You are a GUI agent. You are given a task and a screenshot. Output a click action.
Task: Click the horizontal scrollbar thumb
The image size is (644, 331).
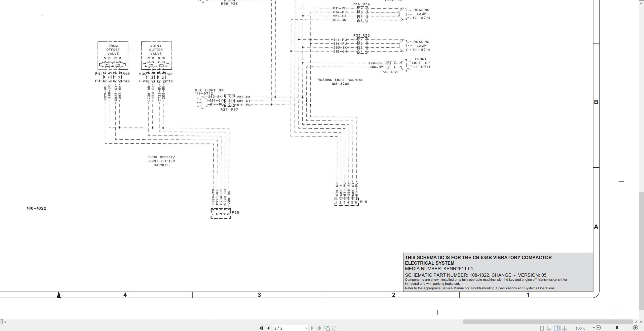click(548, 322)
